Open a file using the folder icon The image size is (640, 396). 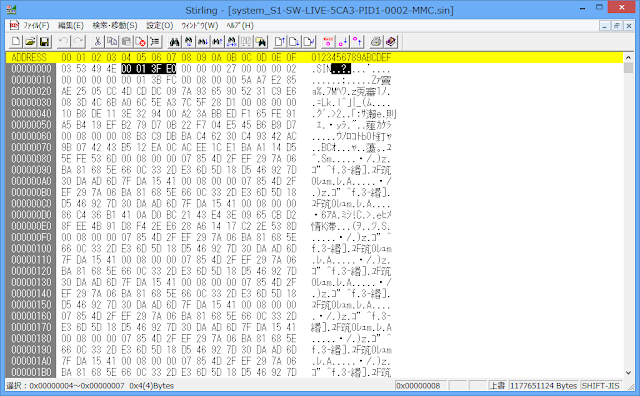coord(30,42)
